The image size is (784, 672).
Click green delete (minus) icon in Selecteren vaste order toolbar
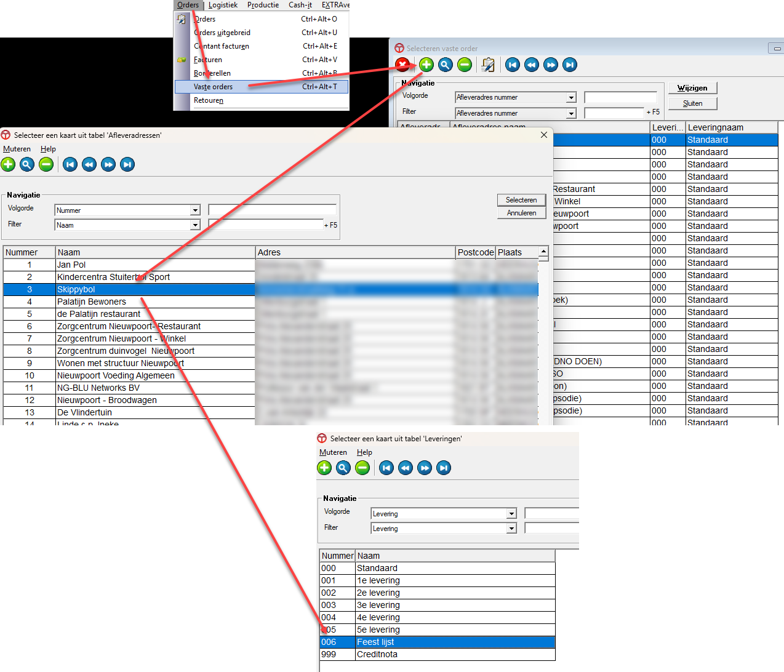coord(465,65)
